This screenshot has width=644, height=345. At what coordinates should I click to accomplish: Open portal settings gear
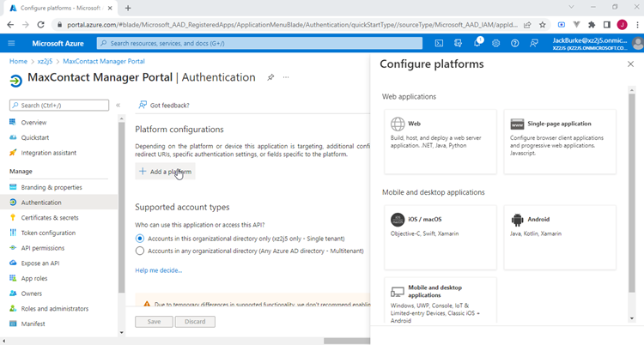(x=496, y=43)
